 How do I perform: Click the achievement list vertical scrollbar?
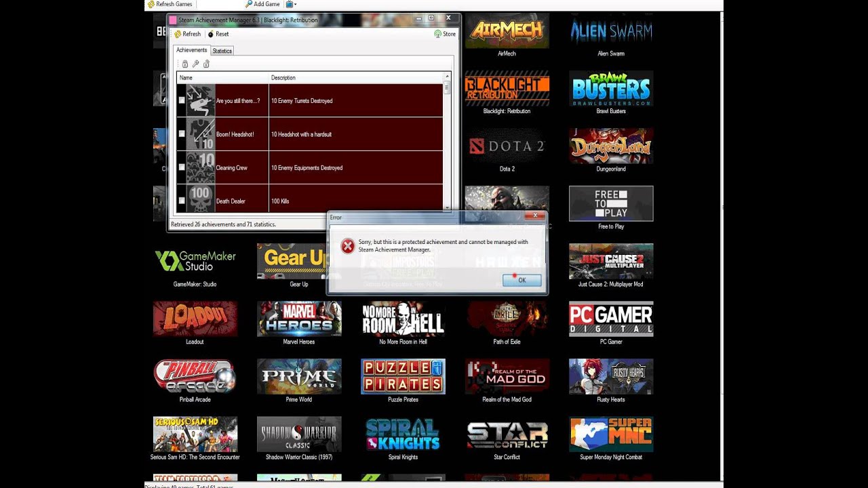click(x=447, y=142)
